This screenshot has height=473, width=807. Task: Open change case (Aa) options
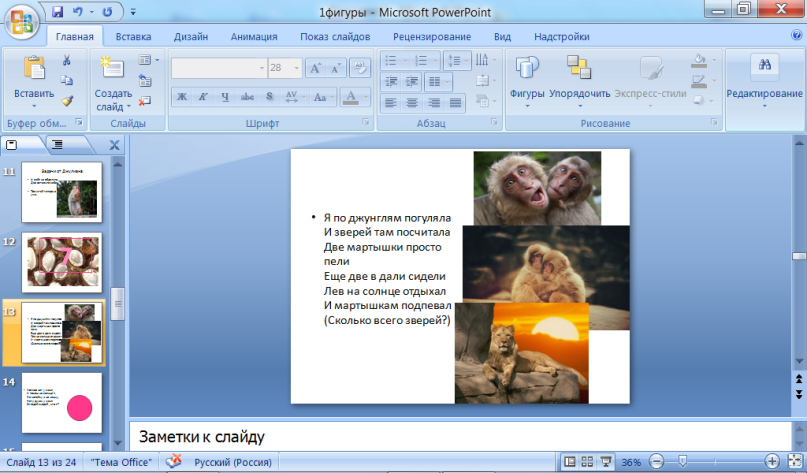[x=324, y=97]
